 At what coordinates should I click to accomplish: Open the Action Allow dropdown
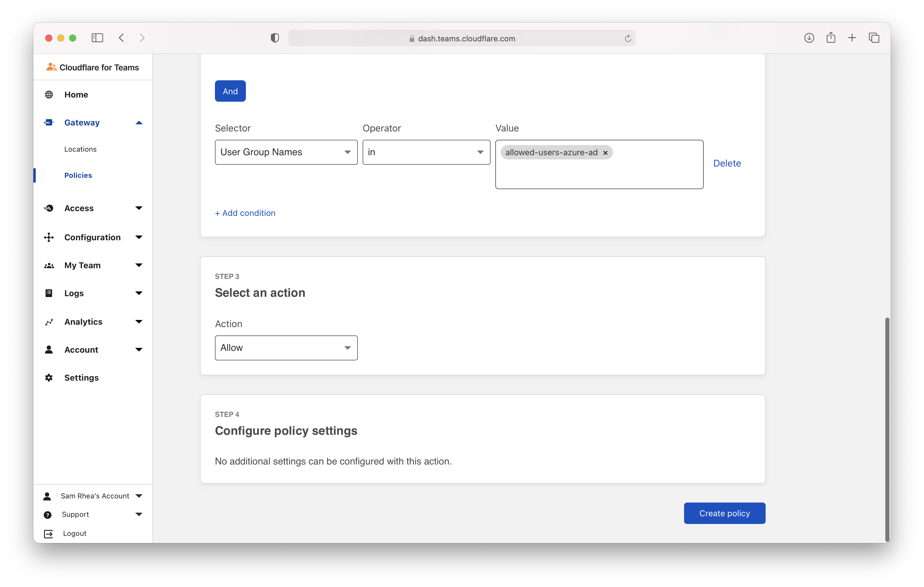click(x=286, y=348)
